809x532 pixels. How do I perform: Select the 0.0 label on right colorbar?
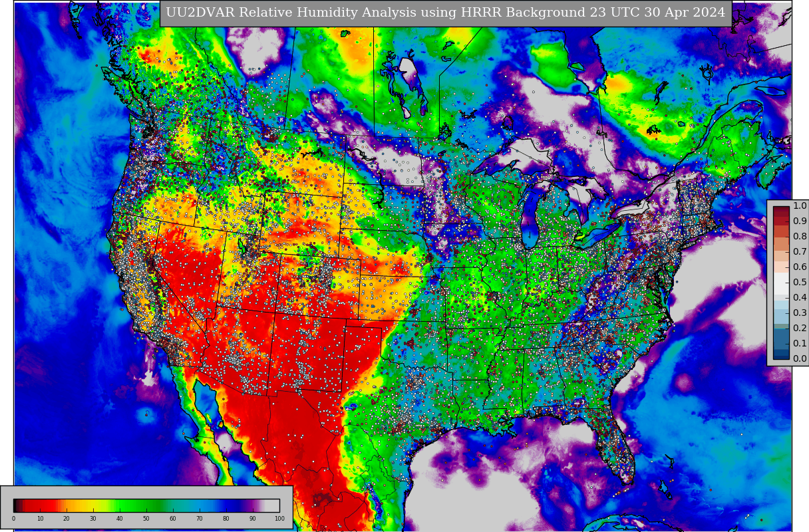click(x=800, y=359)
